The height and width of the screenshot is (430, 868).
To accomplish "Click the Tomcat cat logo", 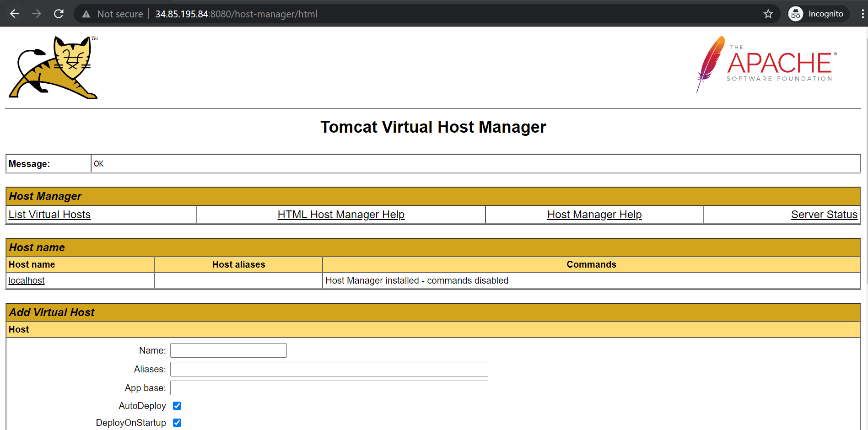I will pyautogui.click(x=54, y=68).
